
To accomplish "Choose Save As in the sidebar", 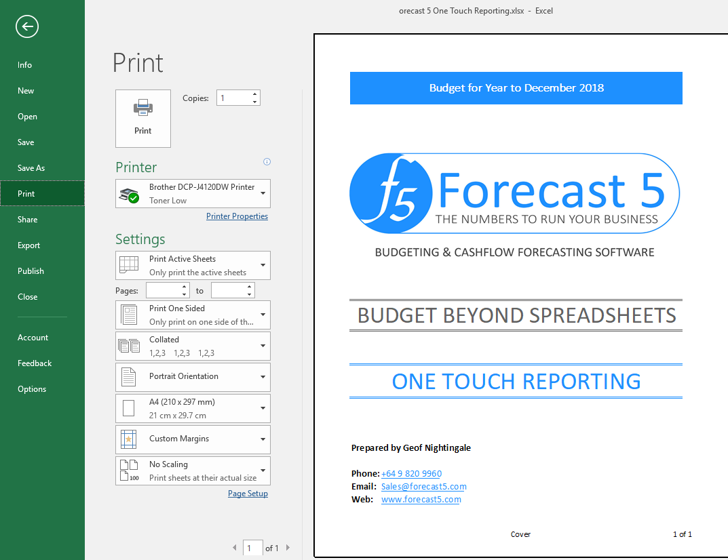I will (42, 168).
